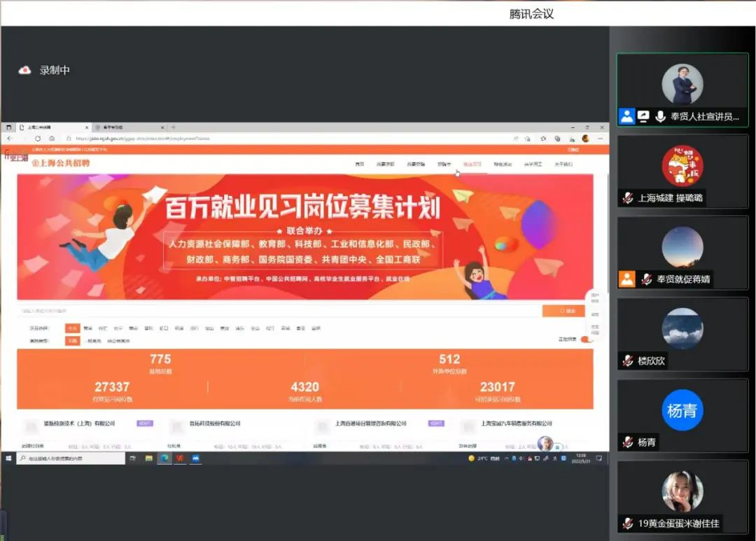
Task: Click the muted mic icon beside 上海城建 操璐璐
Action: click(x=628, y=197)
